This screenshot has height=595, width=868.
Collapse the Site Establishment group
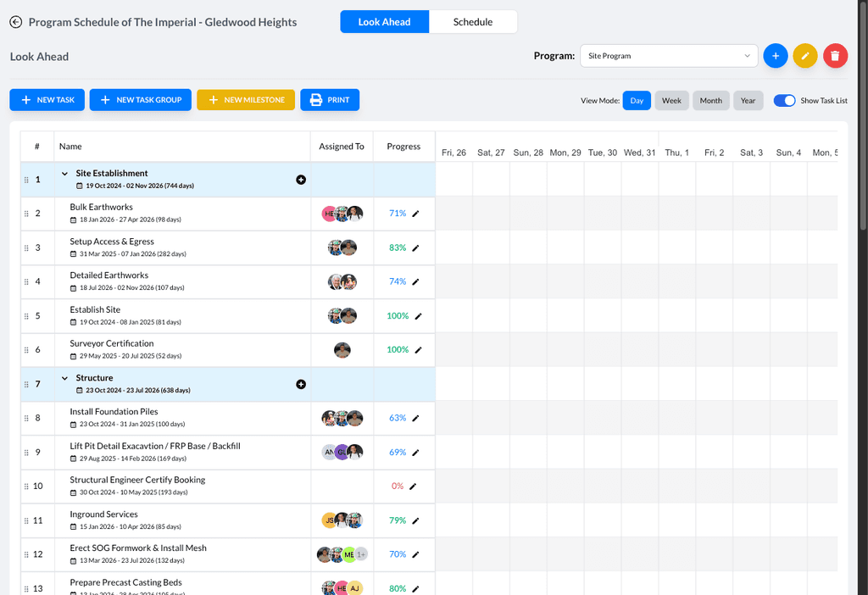pyautogui.click(x=64, y=174)
